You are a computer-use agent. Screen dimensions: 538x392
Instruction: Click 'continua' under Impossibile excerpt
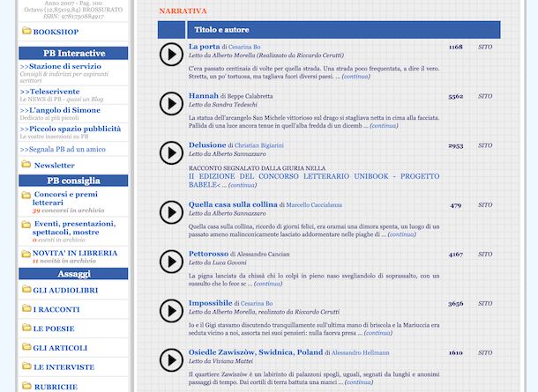click(378, 333)
